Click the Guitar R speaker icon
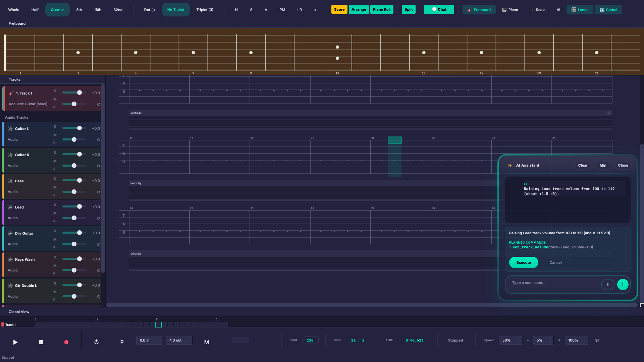 click(x=10, y=155)
